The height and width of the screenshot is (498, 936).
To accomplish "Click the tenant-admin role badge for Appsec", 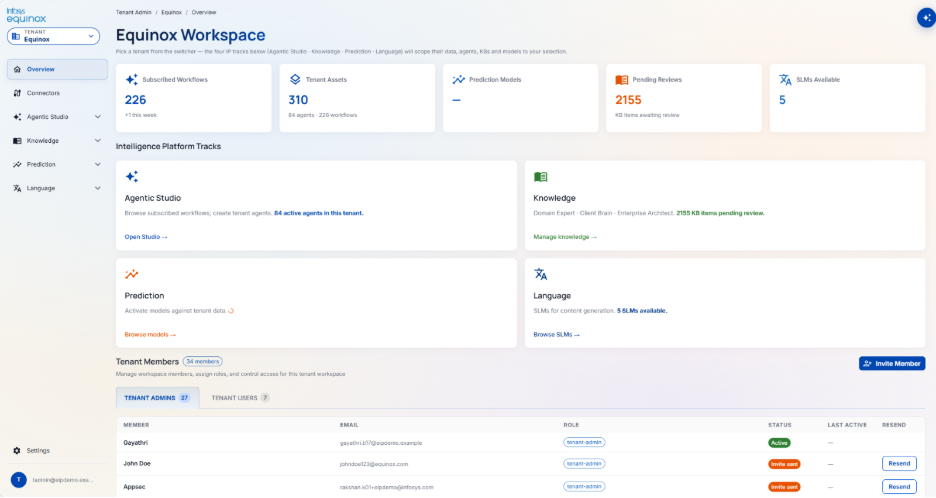I will point(584,487).
